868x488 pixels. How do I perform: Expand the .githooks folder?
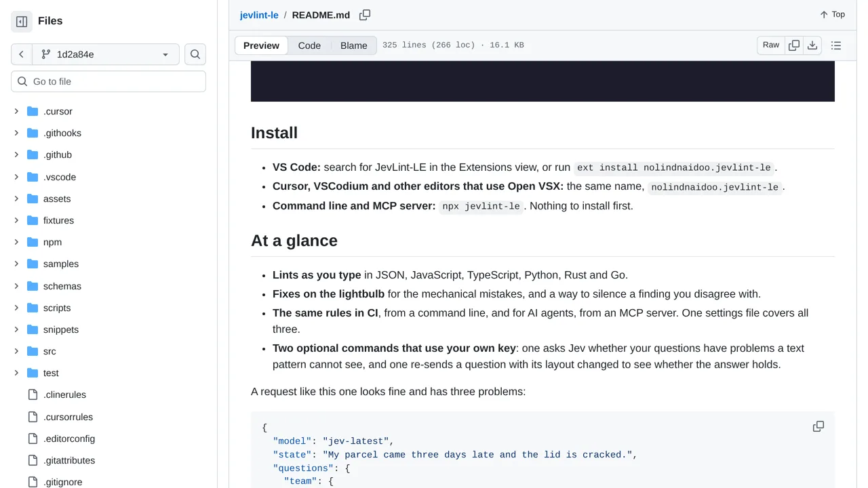pyautogui.click(x=16, y=133)
